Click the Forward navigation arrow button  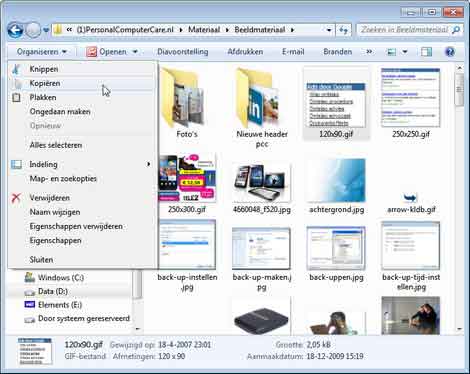(33, 30)
